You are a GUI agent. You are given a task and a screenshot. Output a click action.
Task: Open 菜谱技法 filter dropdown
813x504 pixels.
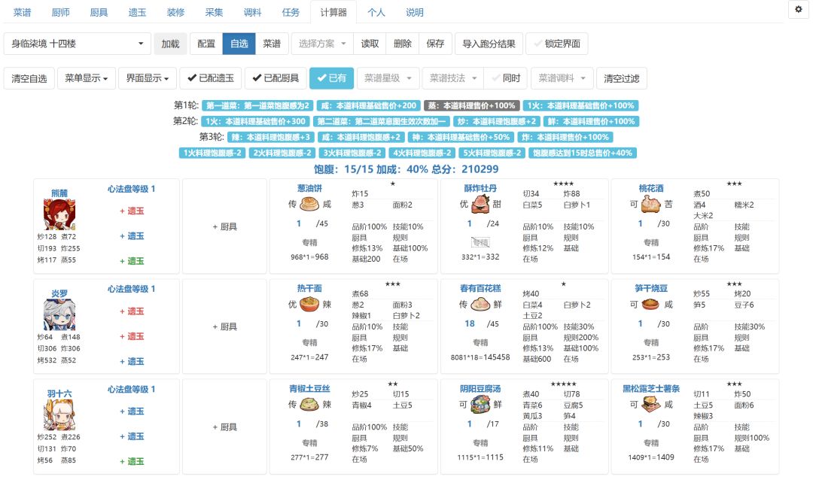[453, 78]
